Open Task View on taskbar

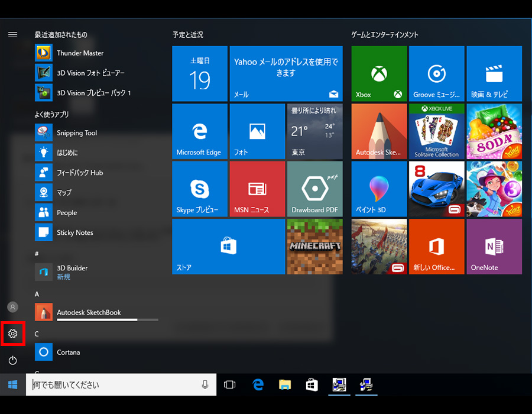(230, 384)
